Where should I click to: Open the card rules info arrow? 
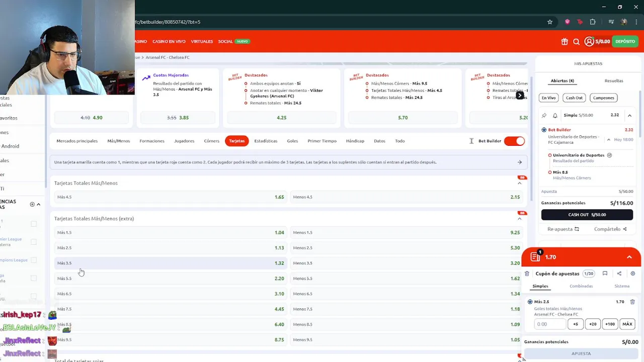point(520,162)
